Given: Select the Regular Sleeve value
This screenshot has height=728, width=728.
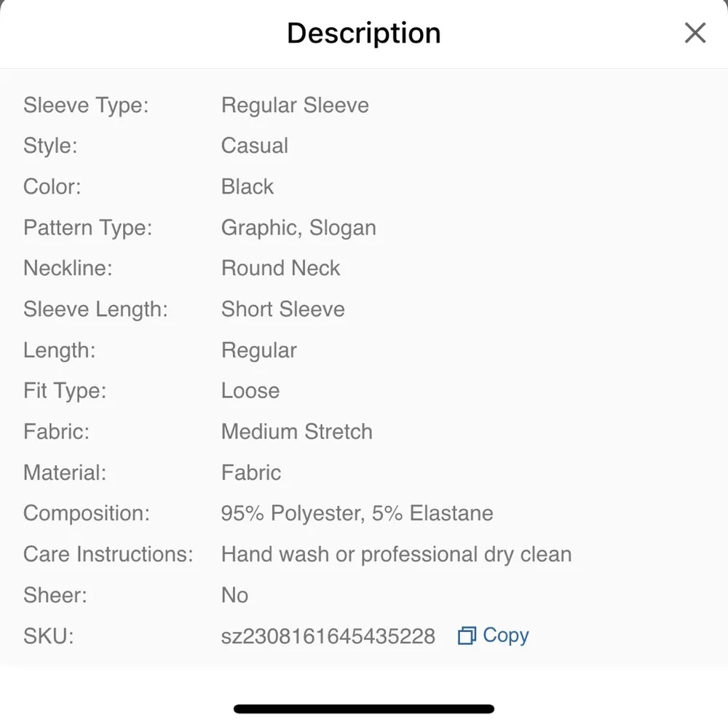Looking at the screenshot, I should point(295,106).
